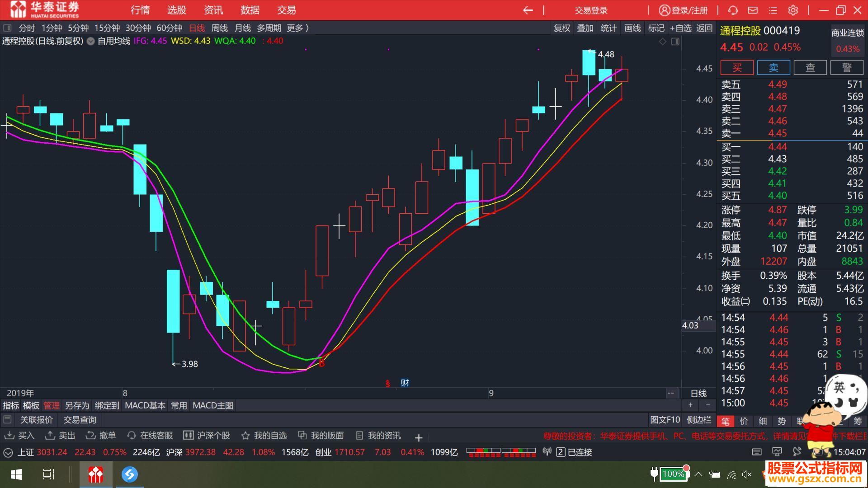Click the 绑定到 button
The image size is (868, 488).
[x=107, y=405]
